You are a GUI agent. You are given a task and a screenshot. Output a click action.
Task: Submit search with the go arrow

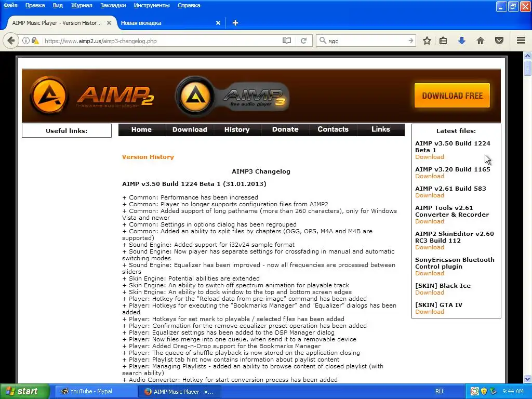[410, 41]
